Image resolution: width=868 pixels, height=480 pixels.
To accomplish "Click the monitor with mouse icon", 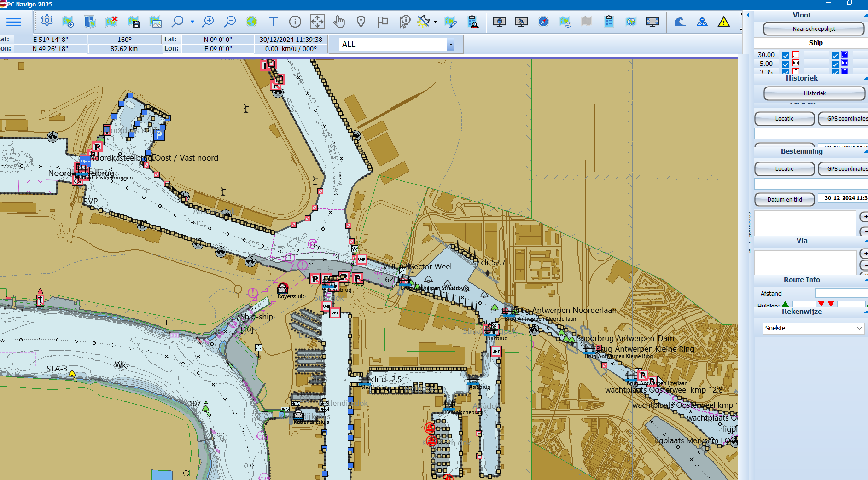I will pyautogui.click(x=499, y=22).
